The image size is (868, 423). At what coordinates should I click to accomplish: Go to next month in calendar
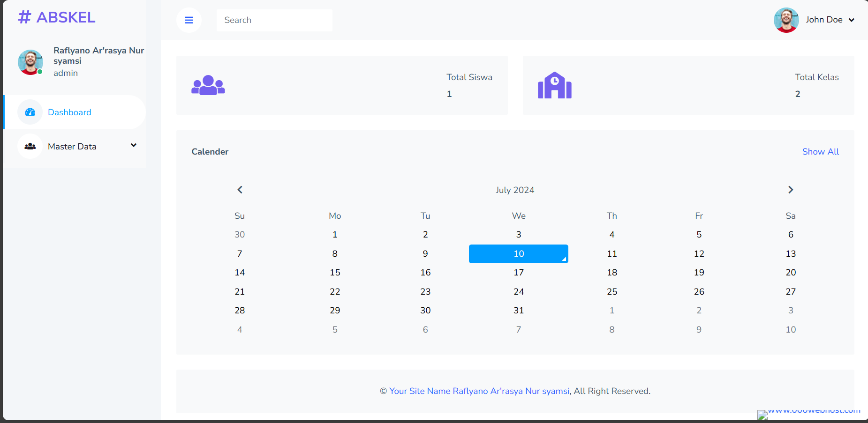coord(791,190)
